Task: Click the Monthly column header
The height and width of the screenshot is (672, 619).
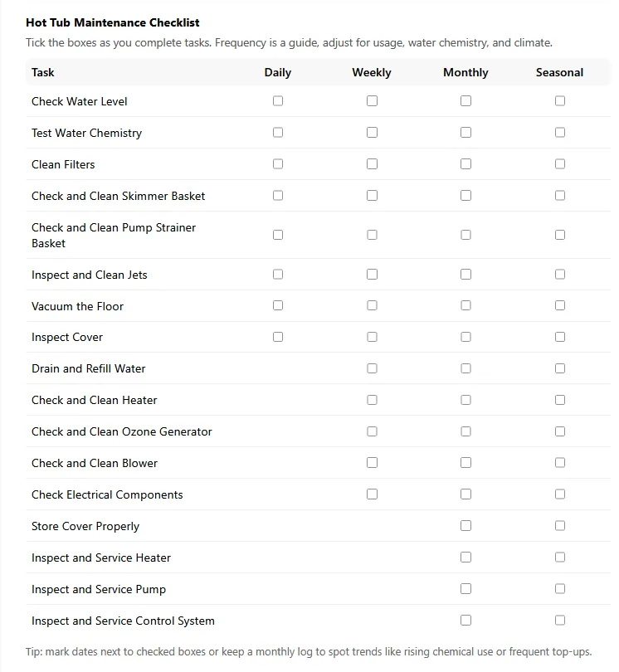Action: pos(465,72)
